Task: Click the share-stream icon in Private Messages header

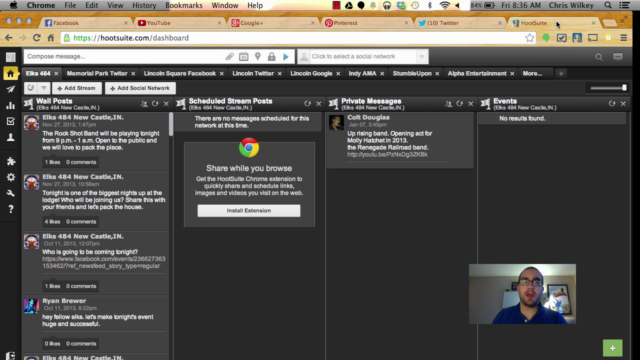Action: click(x=449, y=104)
